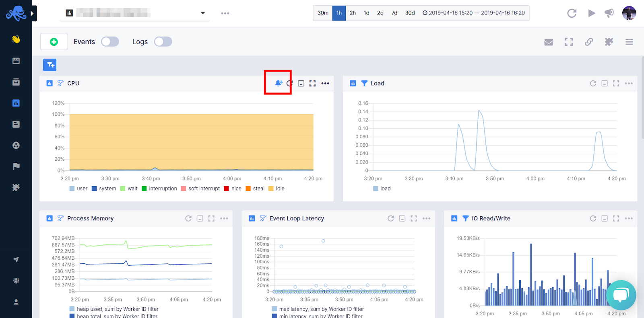The width and height of the screenshot is (644, 318).
Task: Open the app selector dropdown arrow
Action: coord(203,13)
